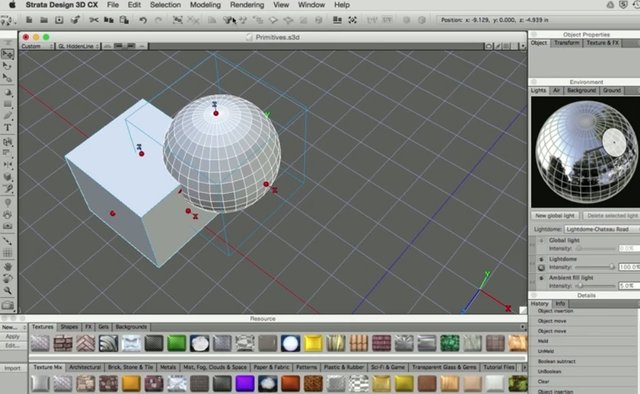Toggle the Lightdome enable icon
This screenshot has height=394, width=640.
coord(542,259)
